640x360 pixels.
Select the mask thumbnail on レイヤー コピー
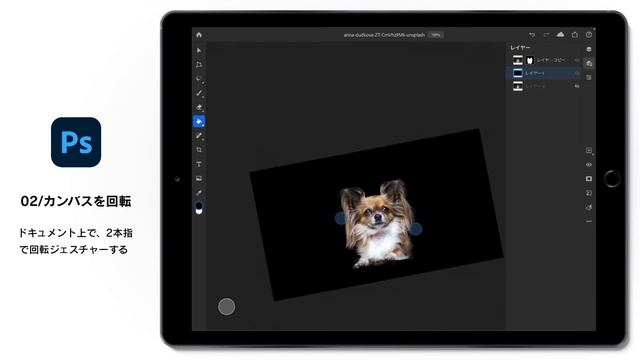click(x=530, y=60)
